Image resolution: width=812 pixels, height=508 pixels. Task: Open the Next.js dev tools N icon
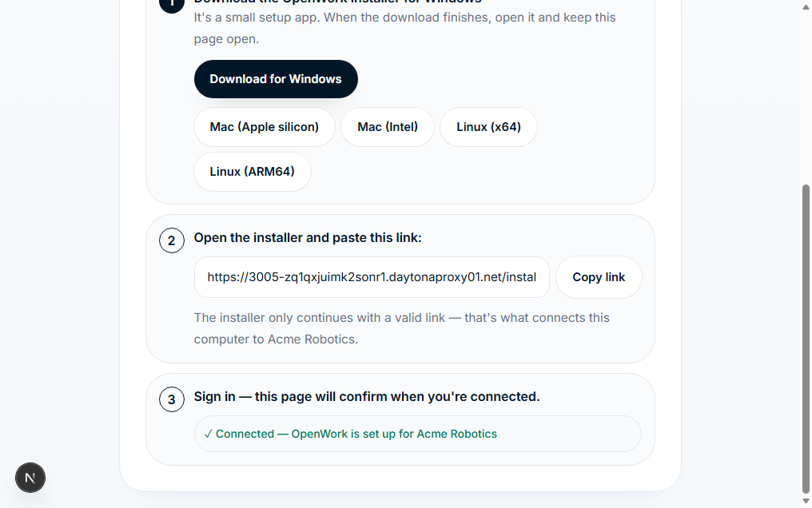pos(30,478)
